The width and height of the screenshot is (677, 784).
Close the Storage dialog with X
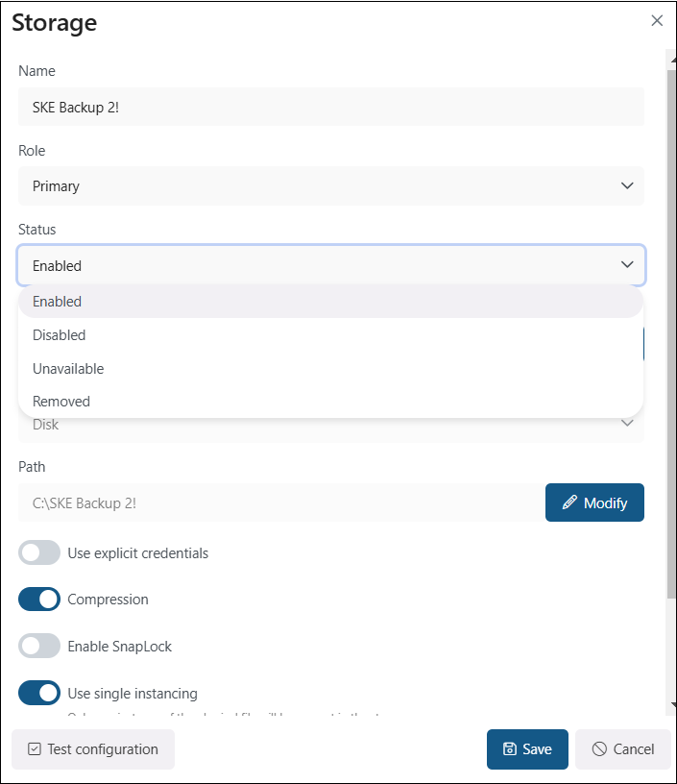pos(657,20)
